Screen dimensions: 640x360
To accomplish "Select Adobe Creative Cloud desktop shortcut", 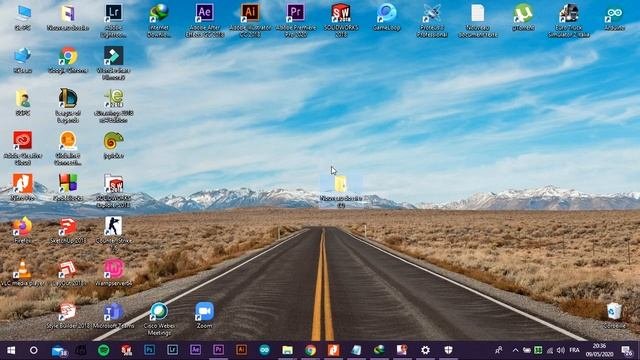I will click(23, 148).
